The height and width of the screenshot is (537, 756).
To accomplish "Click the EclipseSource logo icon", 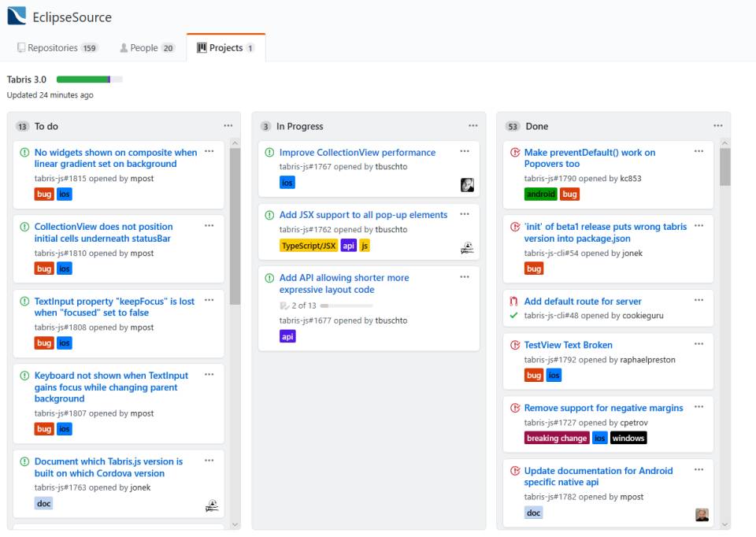I will [x=17, y=16].
